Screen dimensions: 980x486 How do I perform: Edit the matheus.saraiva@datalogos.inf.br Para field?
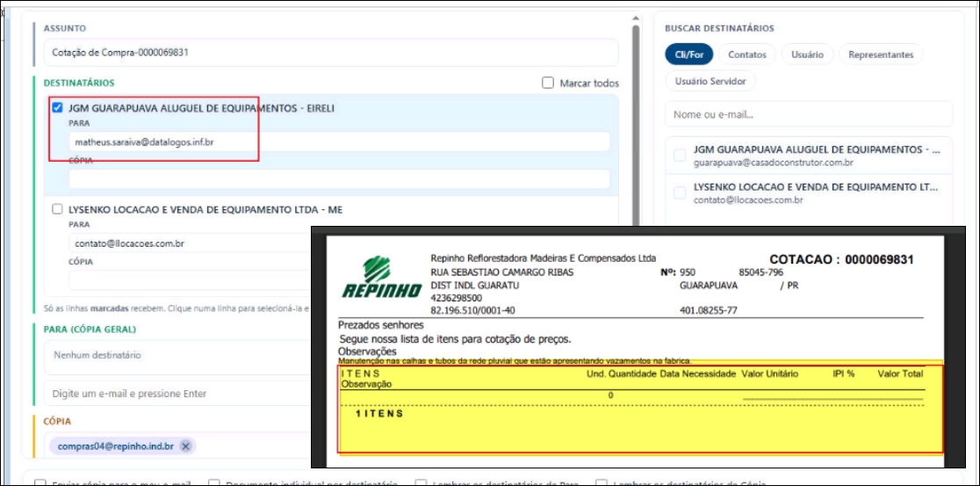[x=339, y=142]
